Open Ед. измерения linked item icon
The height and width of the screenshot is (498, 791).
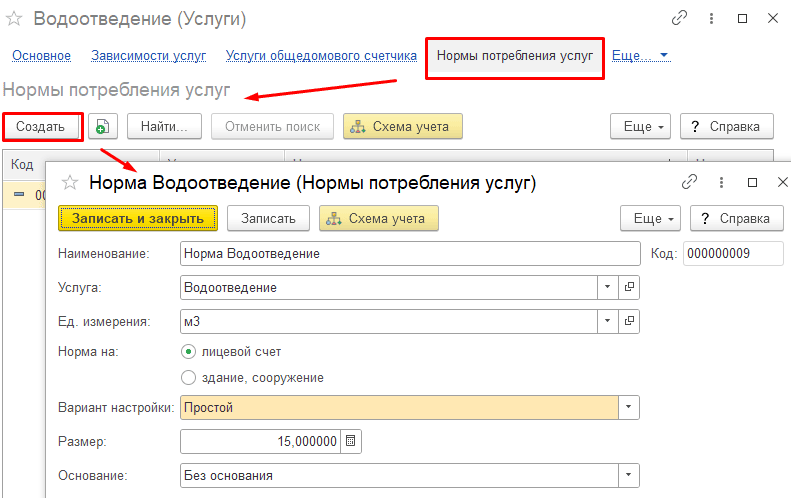coord(629,321)
